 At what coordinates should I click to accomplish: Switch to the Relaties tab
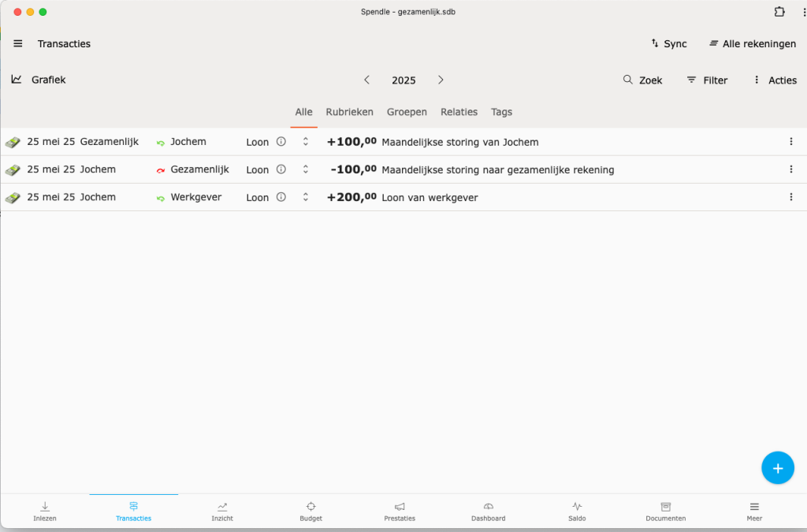[459, 112]
